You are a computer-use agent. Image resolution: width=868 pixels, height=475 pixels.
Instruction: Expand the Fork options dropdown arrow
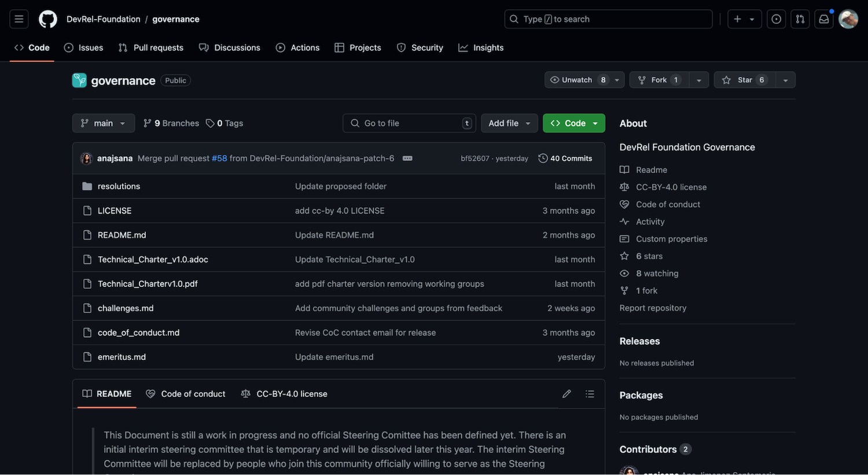point(699,80)
